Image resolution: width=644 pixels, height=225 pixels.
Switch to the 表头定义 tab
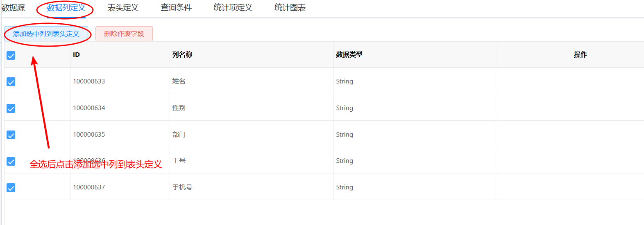[123, 8]
